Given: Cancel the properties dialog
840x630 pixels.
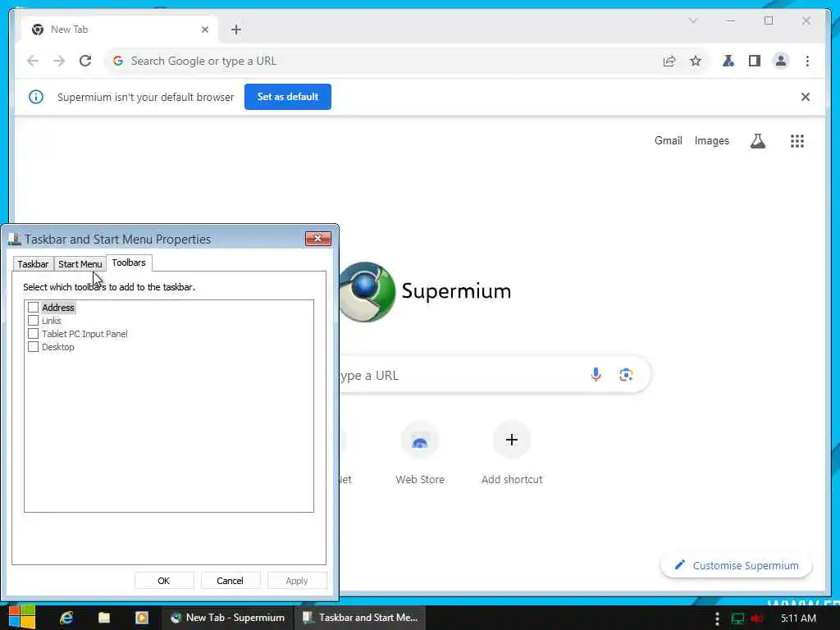Looking at the screenshot, I should click(x=231, y=581).
